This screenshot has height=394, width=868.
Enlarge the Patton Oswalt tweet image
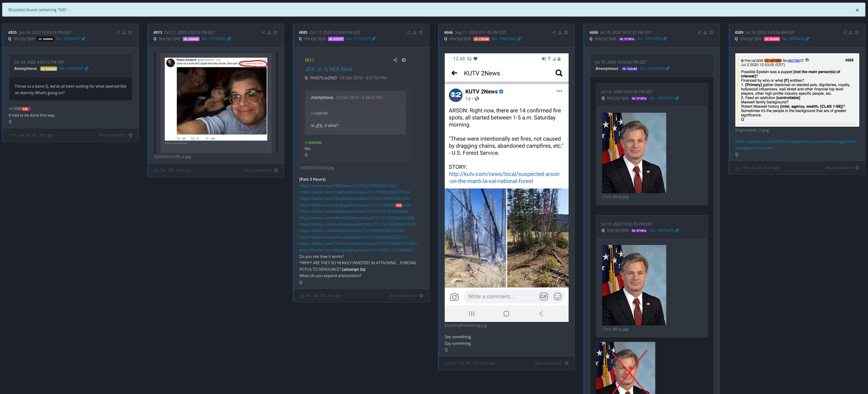tap(216, 103)
